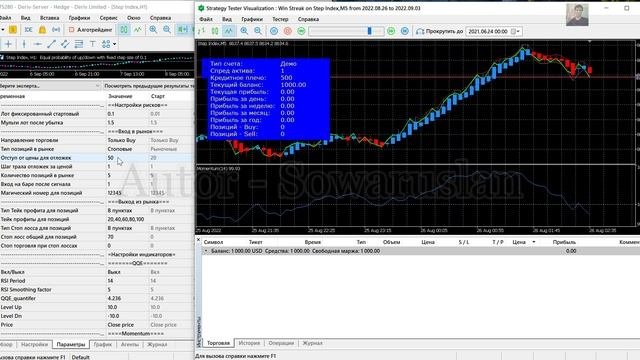
Task: Click Прокрутить до button
Action: coord(439,31)
